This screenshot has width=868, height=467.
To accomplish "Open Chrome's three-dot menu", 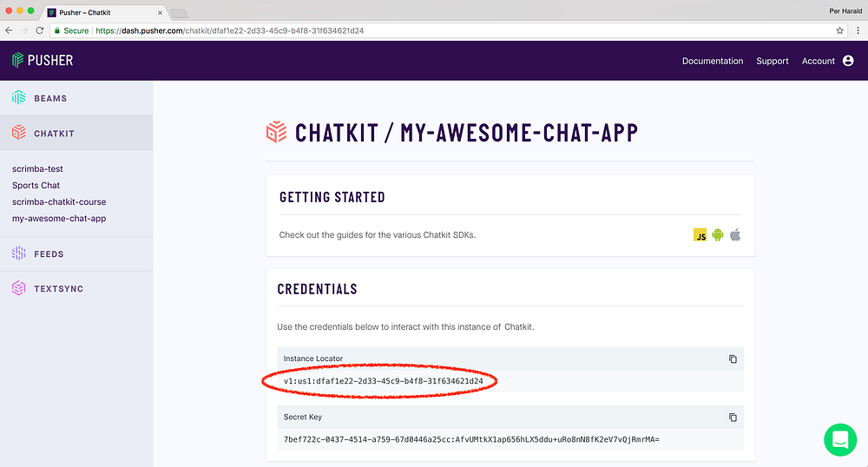I will click(x=858, y=30).
